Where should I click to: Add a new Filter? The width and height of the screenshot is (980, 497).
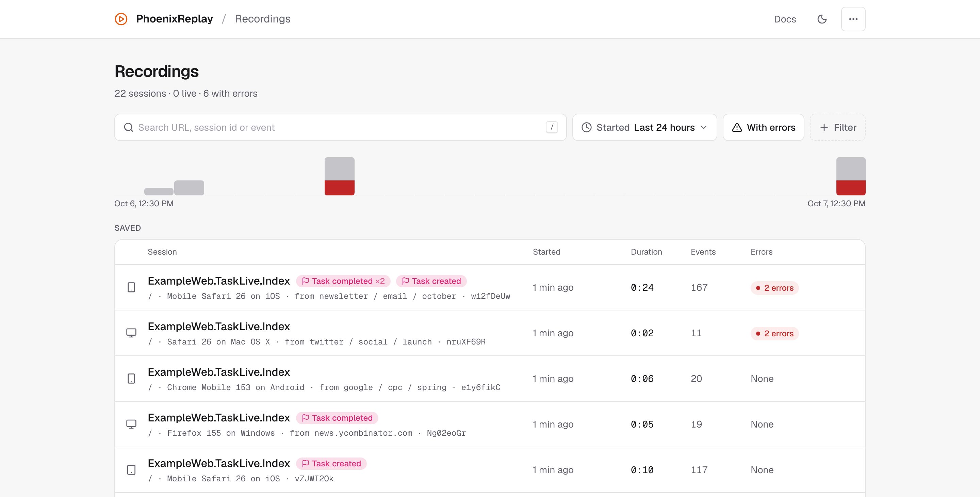point(837,128)
